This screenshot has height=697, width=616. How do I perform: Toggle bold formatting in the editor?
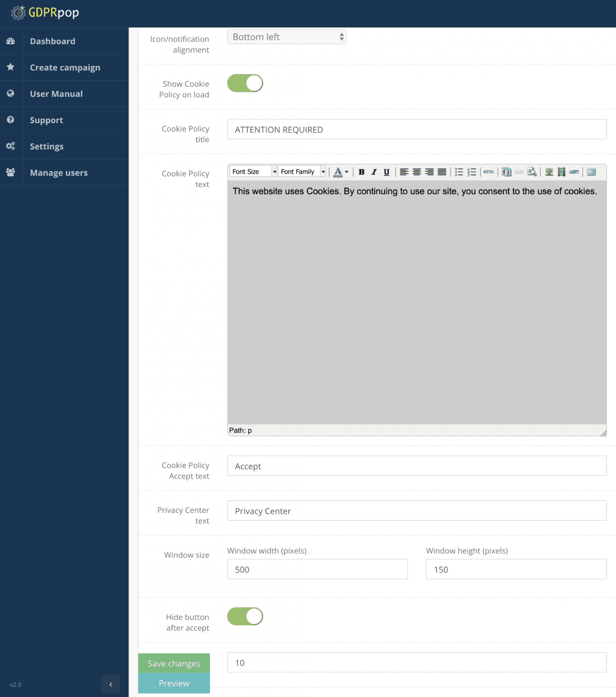click(x=362, y=172)
